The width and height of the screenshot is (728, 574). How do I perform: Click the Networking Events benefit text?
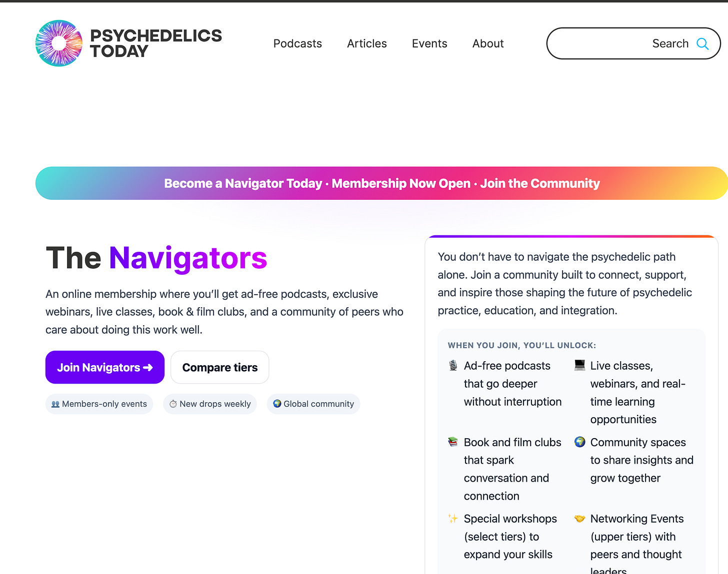tap(637, 543)
